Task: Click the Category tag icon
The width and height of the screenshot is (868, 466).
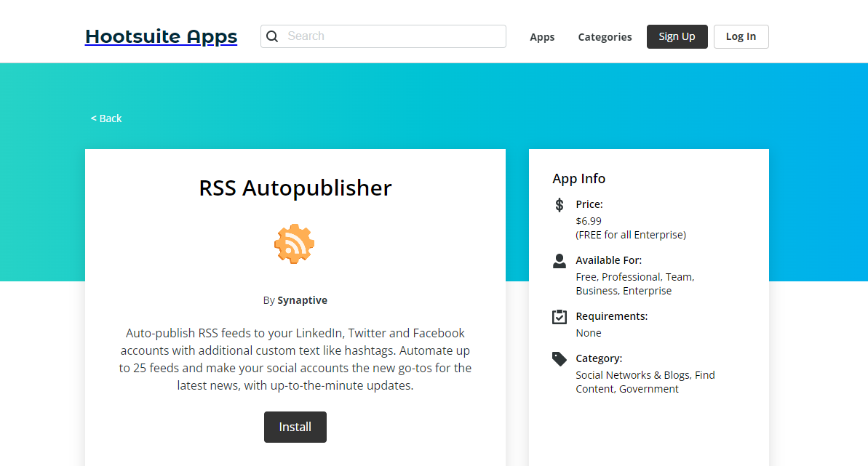Action: click(559, 359)
